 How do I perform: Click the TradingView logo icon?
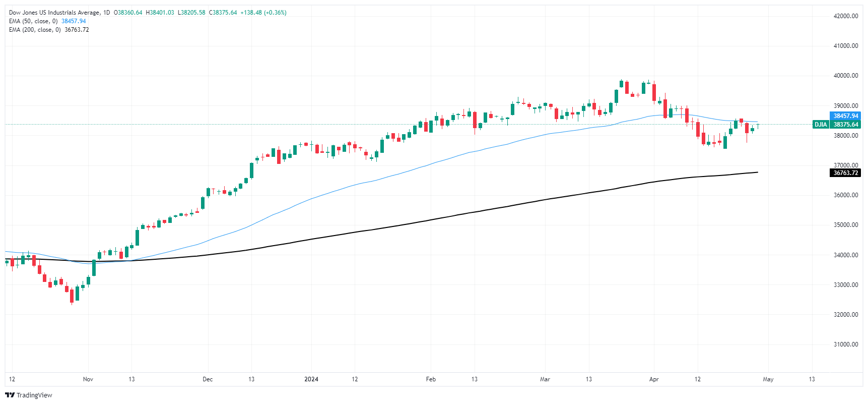pos(10,395)
